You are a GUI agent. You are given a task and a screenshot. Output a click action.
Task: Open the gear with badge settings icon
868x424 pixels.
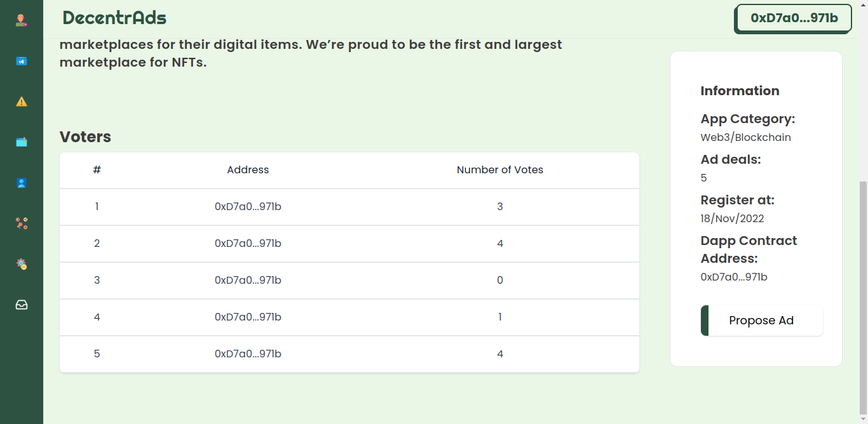tap(22, 264)
